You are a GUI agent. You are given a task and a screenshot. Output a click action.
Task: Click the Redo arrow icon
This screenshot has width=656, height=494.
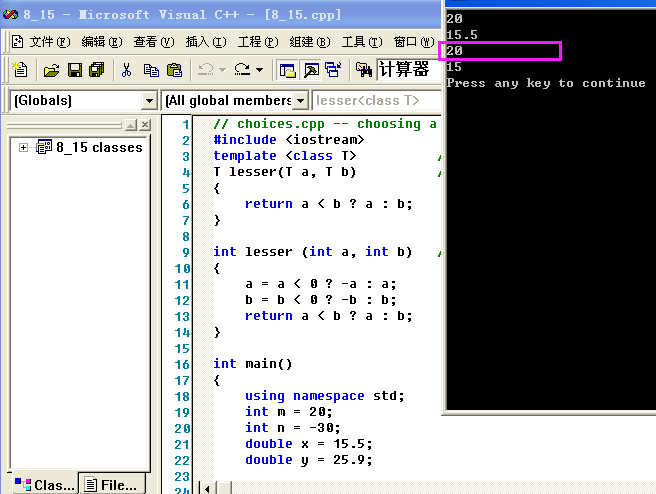[x=242, y=70]
